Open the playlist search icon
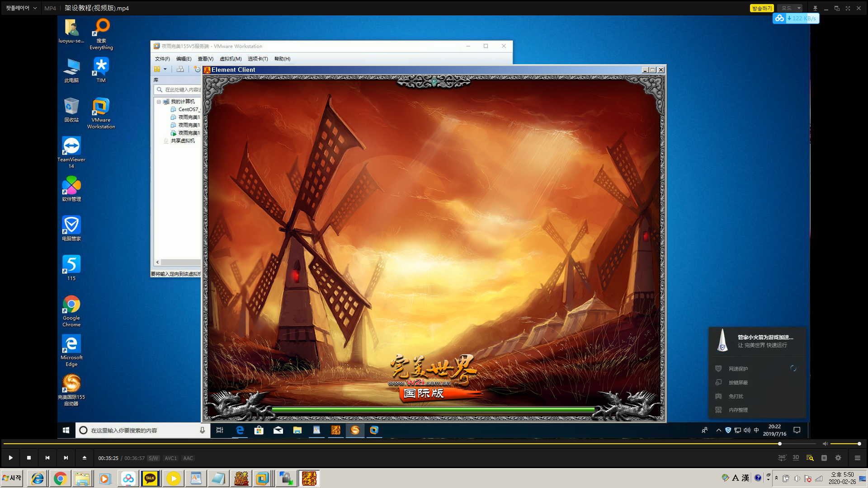Screen dimensions: 868x488 point(810,458)
